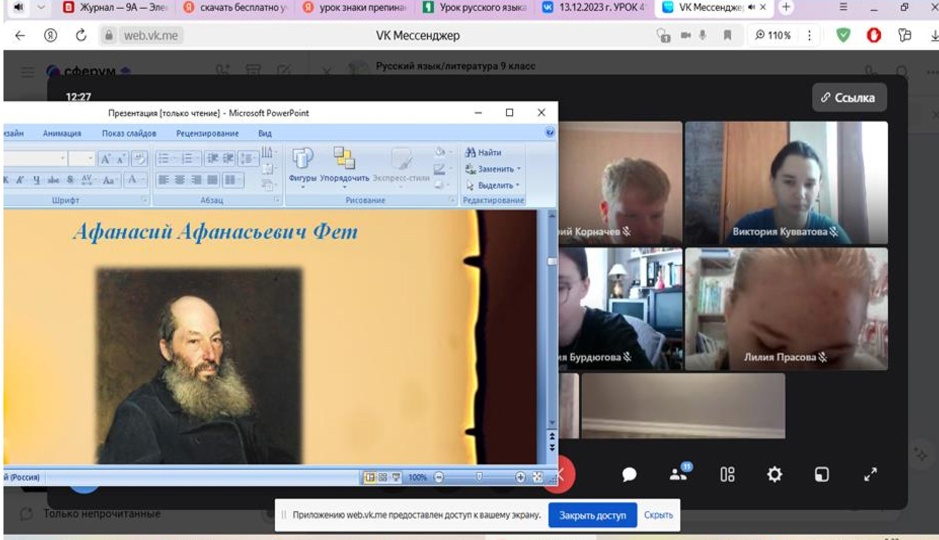Center text in Абзац group
Viewport: 939px width, 540px height.
click(x=180, y=180)
